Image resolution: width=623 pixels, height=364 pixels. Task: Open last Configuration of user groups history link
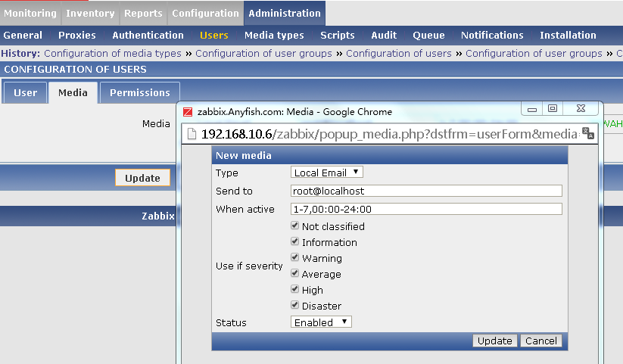click(x=534, y=53)
